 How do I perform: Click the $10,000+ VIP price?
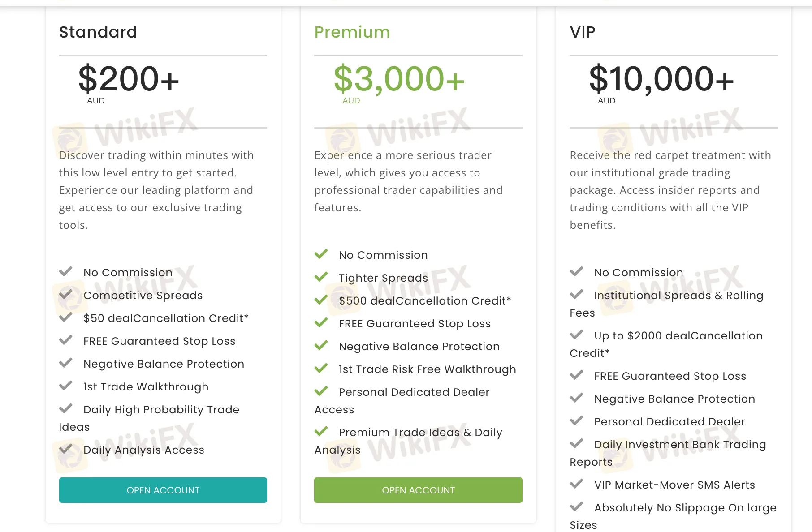click(661, 79)
